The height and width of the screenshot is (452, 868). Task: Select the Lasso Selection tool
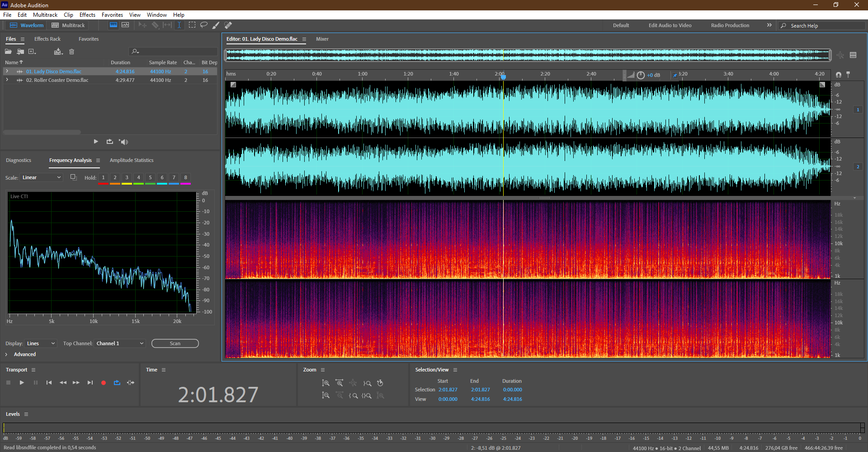pyautogui.click(x=204, y=25)
